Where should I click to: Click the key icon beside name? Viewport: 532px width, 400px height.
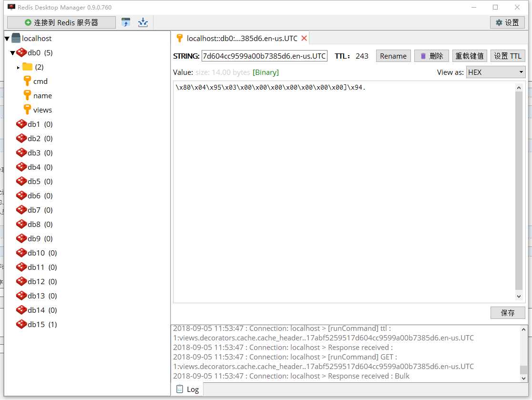click(28, 95)
